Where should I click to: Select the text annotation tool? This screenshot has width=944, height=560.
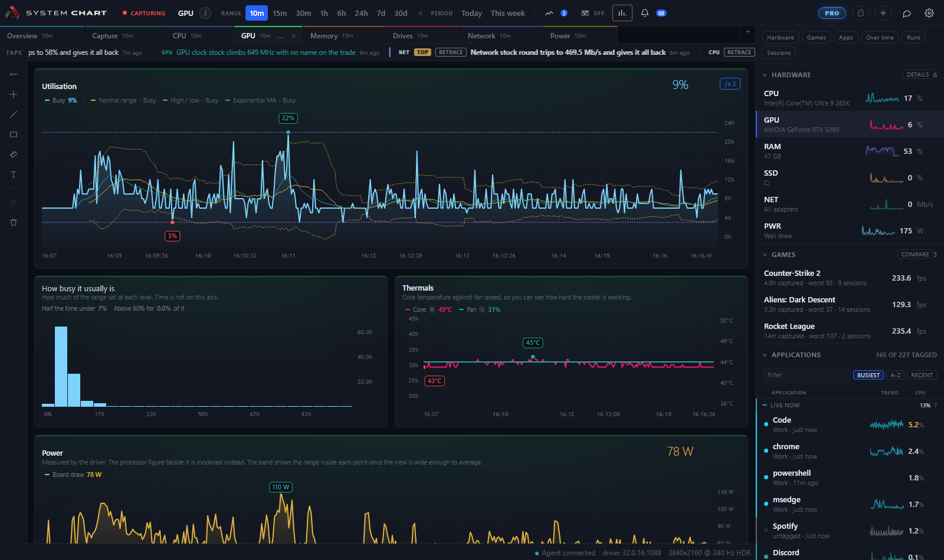[14, 174]
